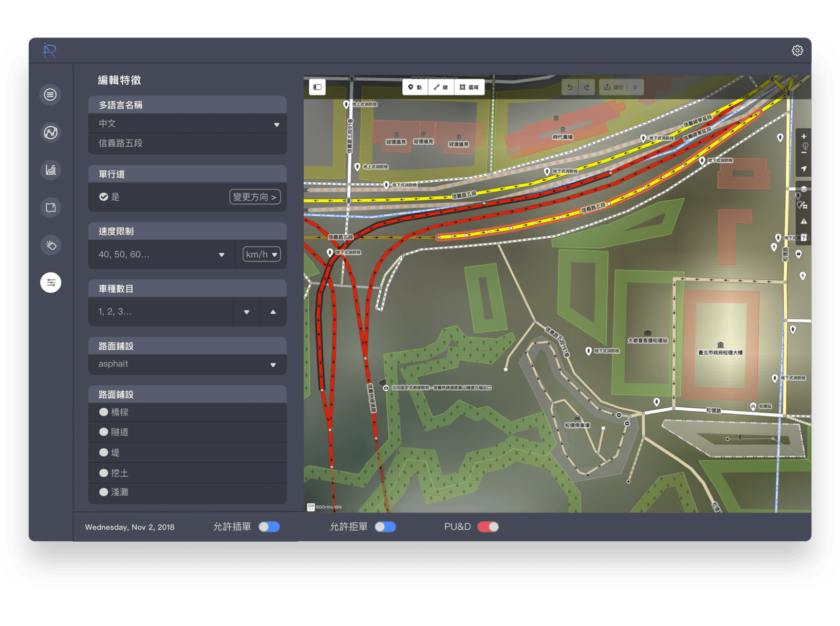
Task: Toggle the map sidebar panel icon
Action: [x=318, y=87]
